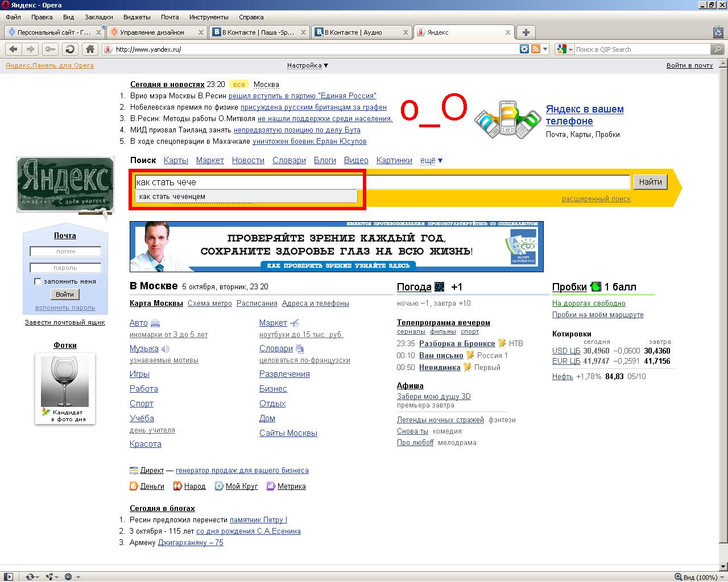Click the Метрика service icon
The width and height of the screenshot is (728, 582).
(271, 486)
